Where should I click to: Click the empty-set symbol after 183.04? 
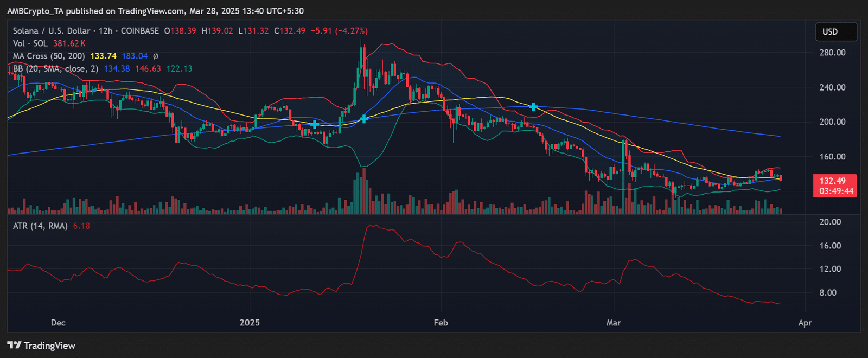point(156,56)
